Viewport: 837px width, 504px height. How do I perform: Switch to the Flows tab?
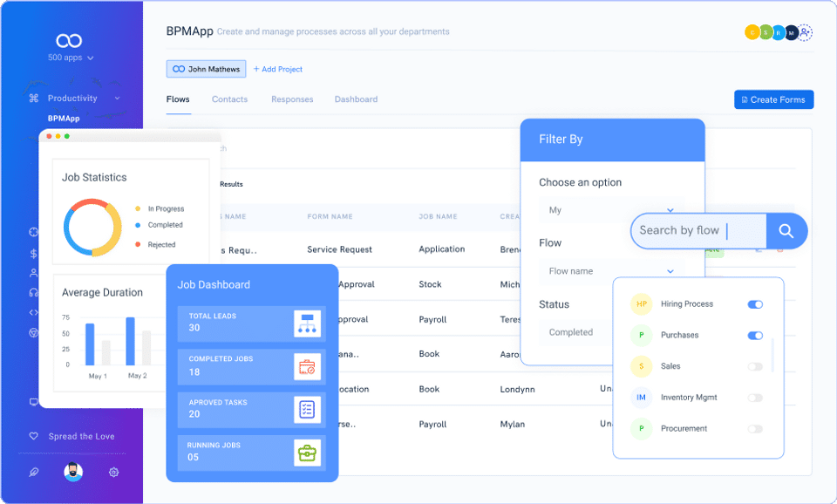(178, 99)
